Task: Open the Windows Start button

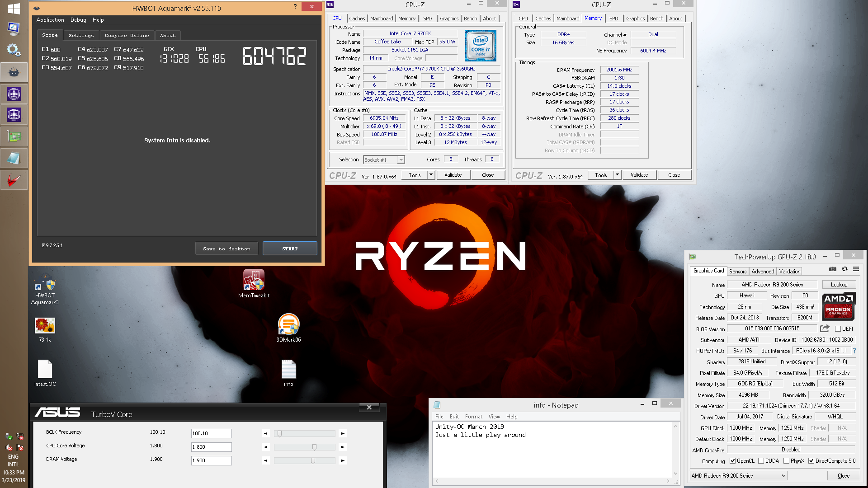Action: point(14,8)
